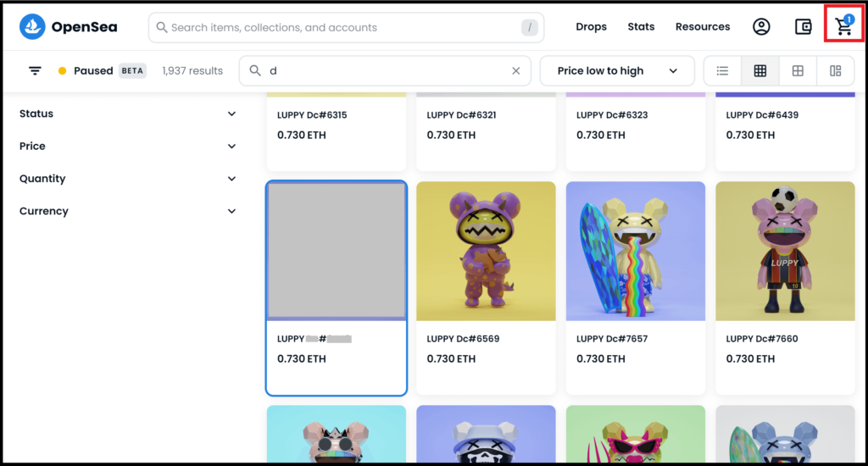Toggle the filter sidebar icon
The width and height of the screenshot is (868, 466).
35,71
